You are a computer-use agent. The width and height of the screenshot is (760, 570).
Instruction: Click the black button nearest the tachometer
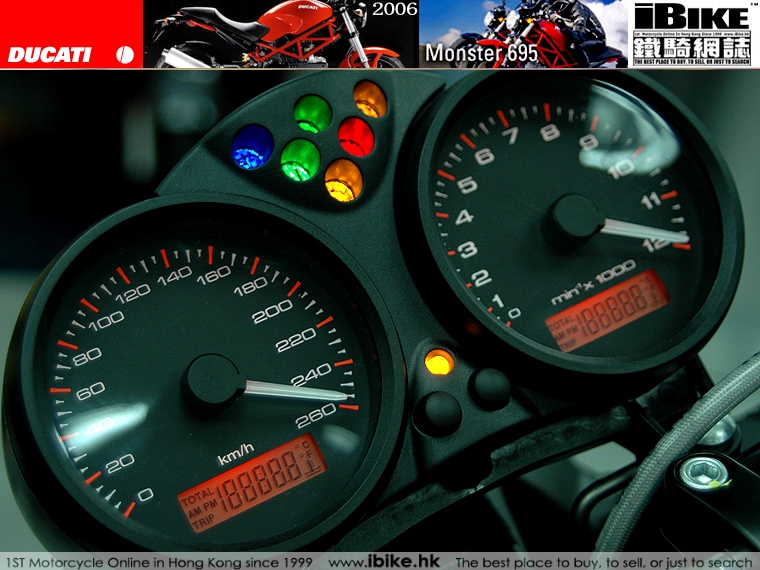tap(490, 389)
